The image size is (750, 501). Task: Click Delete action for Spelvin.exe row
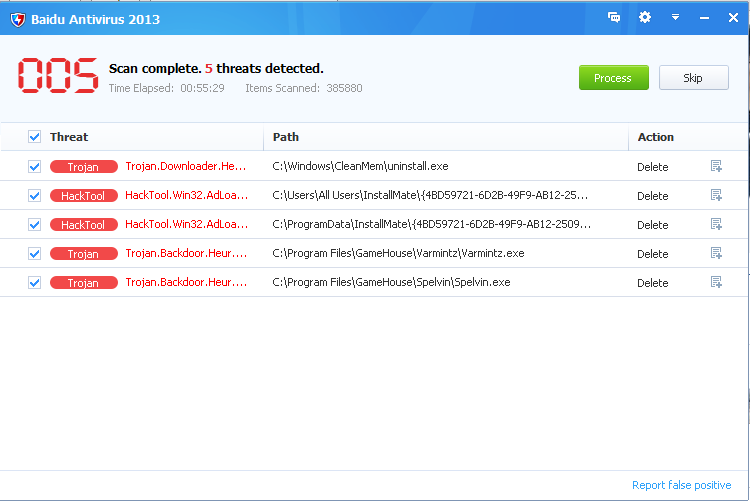(x=652, y=283)
